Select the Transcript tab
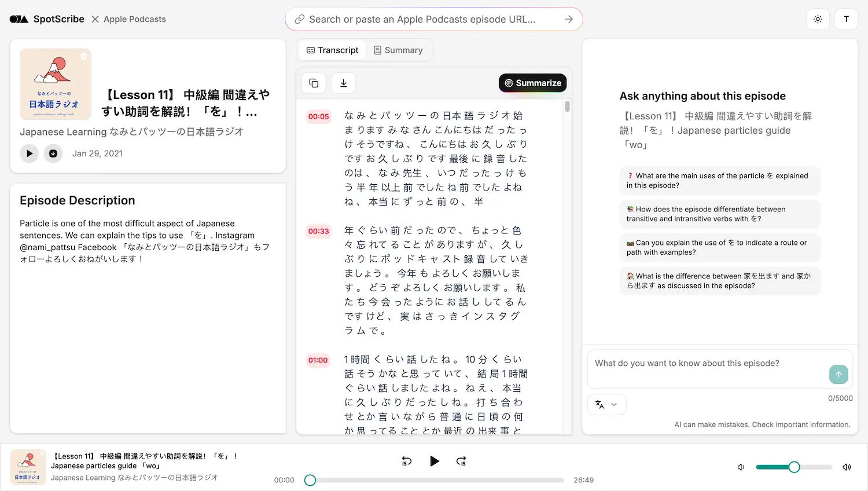This screenshot has height=491, width=868. click(x=332, y=50)
